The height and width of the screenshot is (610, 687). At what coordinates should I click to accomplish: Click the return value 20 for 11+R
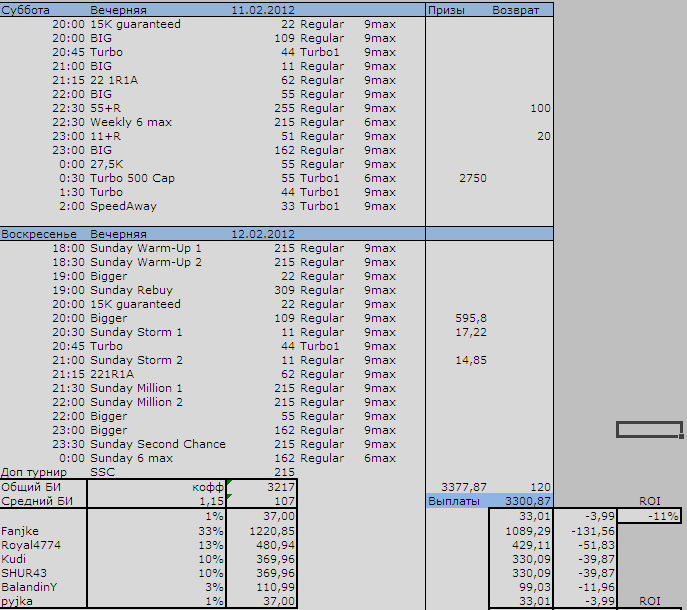click(544, 136)
